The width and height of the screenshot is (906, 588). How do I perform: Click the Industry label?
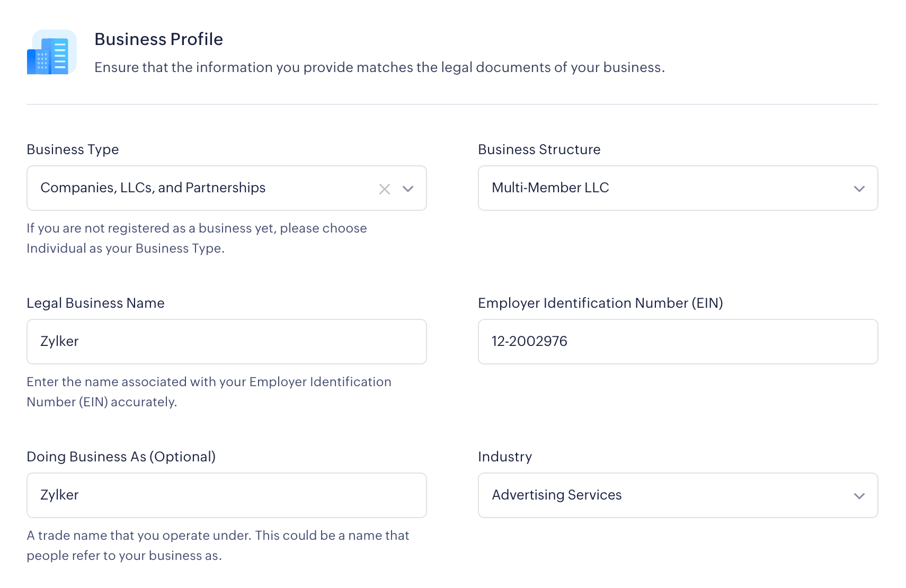pyautogui.click(x=504, y=457)
